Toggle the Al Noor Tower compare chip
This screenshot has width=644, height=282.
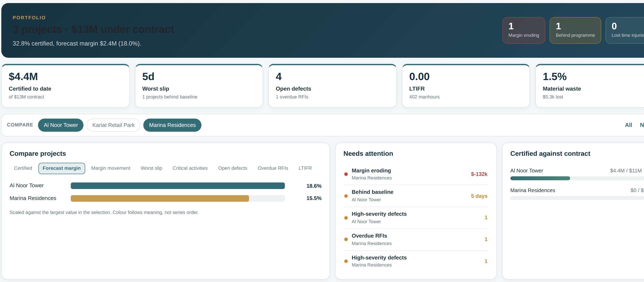coord(61,125)
